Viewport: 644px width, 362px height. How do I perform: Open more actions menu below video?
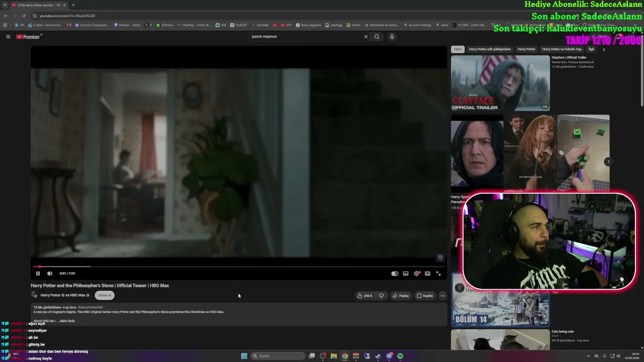(443, 296)
